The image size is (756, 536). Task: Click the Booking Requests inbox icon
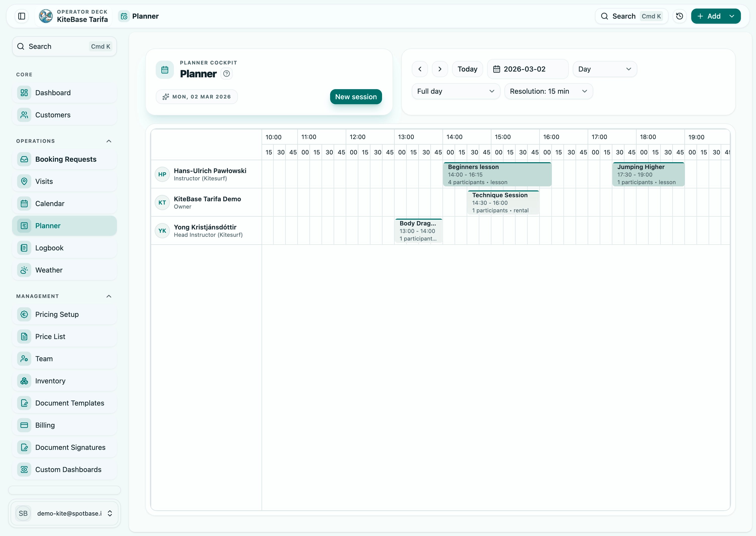pos(24,159)
